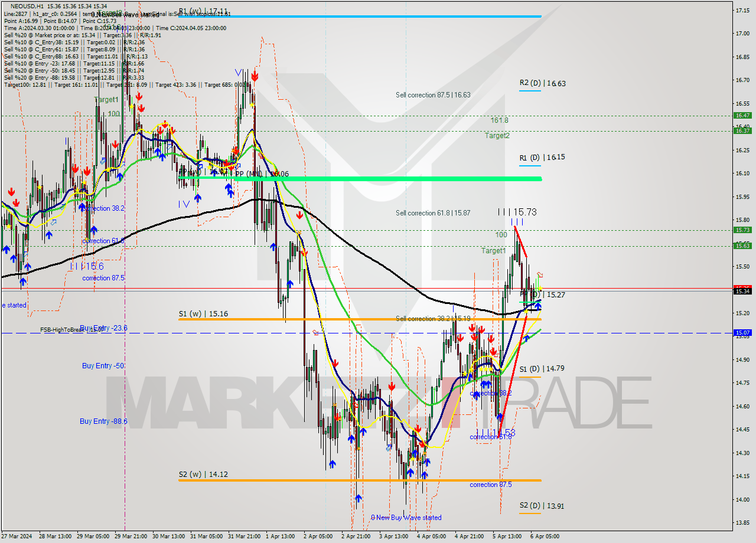Click the orange S2 (w) support line
Viewport: 756px width, 543px height.
point(360,480)
